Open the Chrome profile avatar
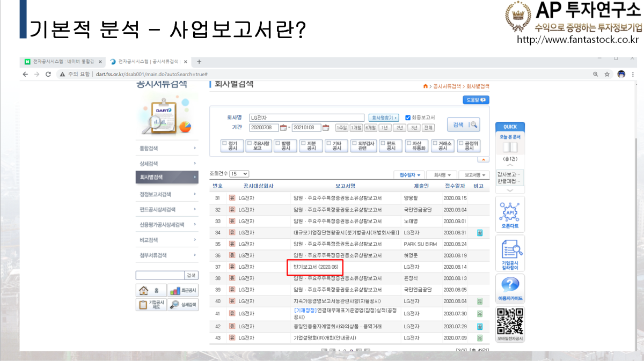 tap(621, 74)
